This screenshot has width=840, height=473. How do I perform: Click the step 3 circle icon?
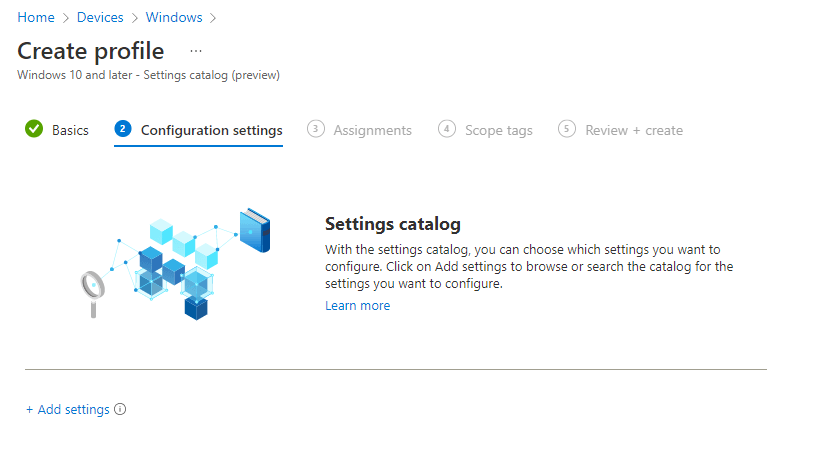coord(316,129)
